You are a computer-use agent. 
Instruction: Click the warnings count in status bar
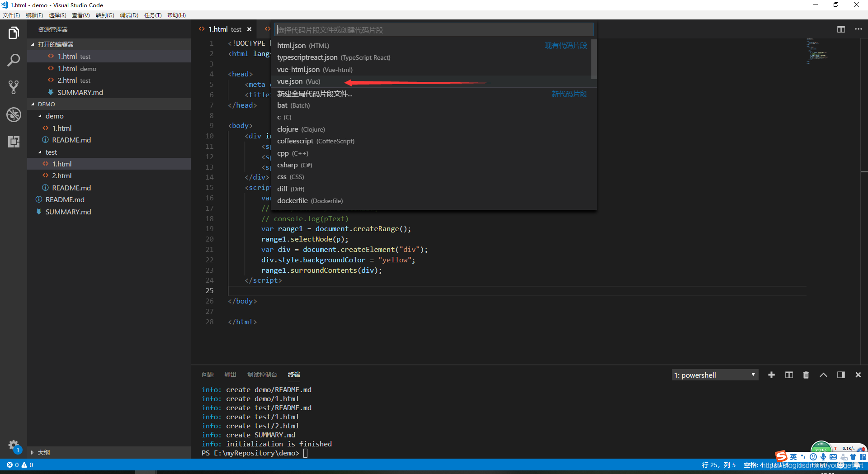(28, 465)
